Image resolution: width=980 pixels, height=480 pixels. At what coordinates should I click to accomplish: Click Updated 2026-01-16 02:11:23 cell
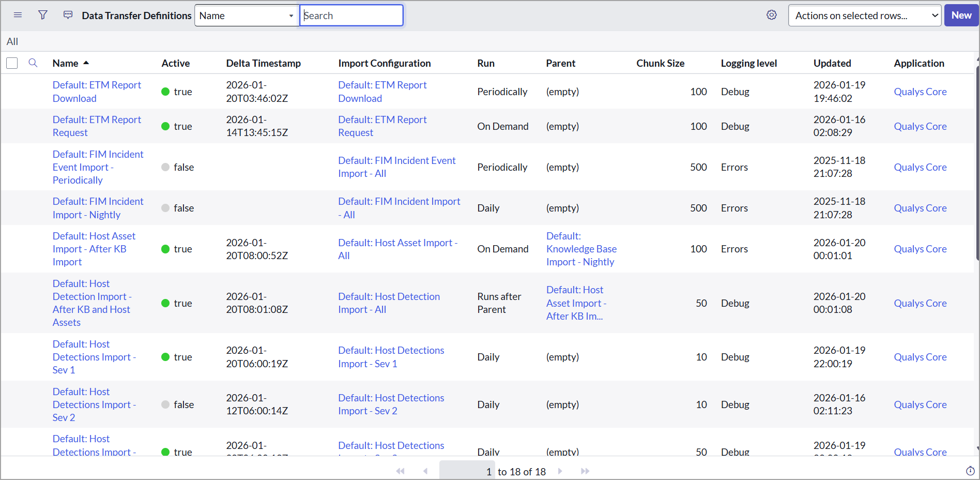(839, 404)
